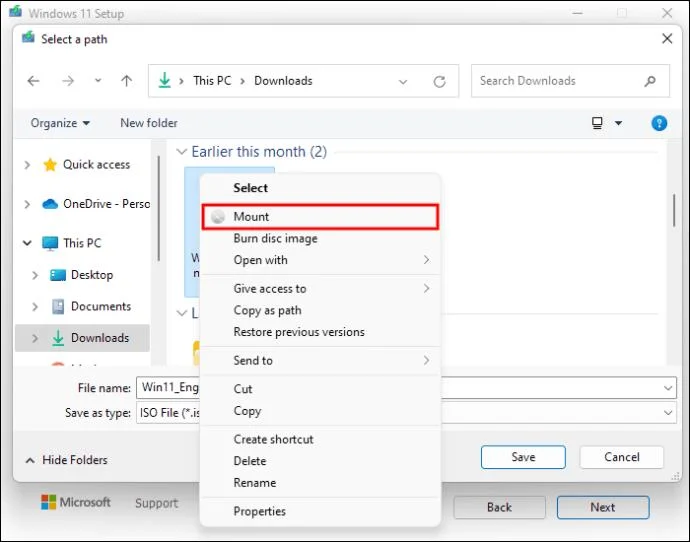
Task: Click the Save button
Action: pos(523,457)
